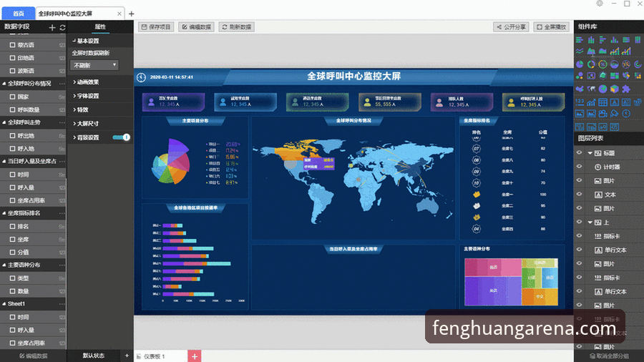The width and height of the screenshot is (644, 362).
Task: Select the 仪表板 1 sheet tab
Action: [155, 356]
